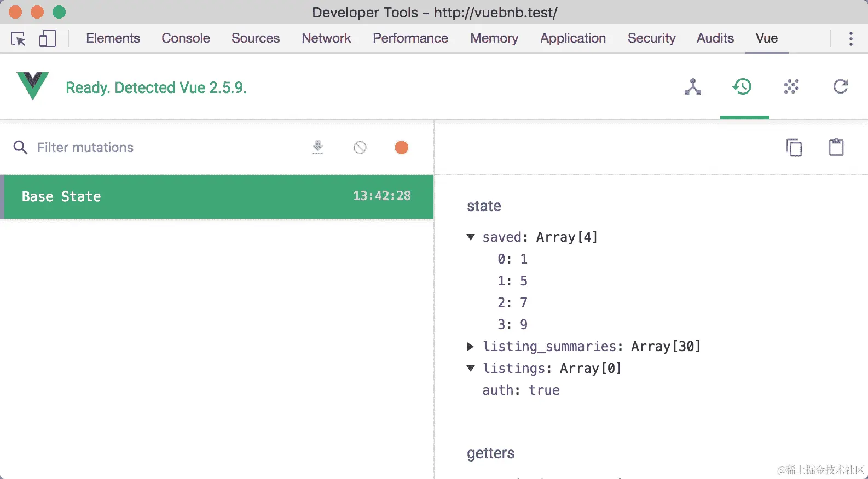Open the Application tab

click(x=573, y=38)
